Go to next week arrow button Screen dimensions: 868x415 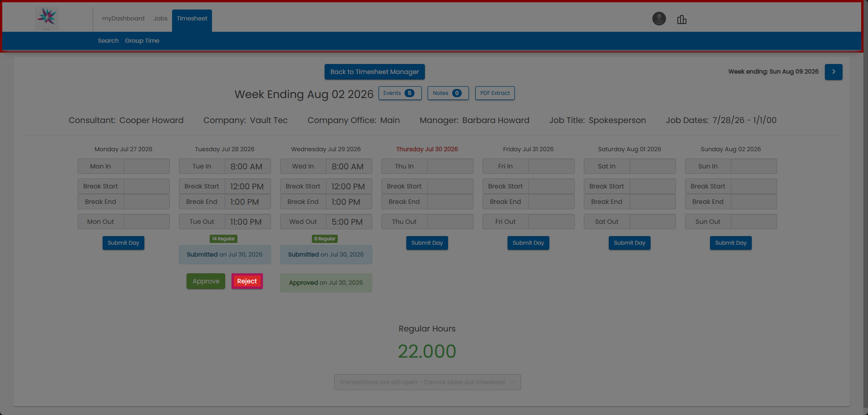click(833, 72)
